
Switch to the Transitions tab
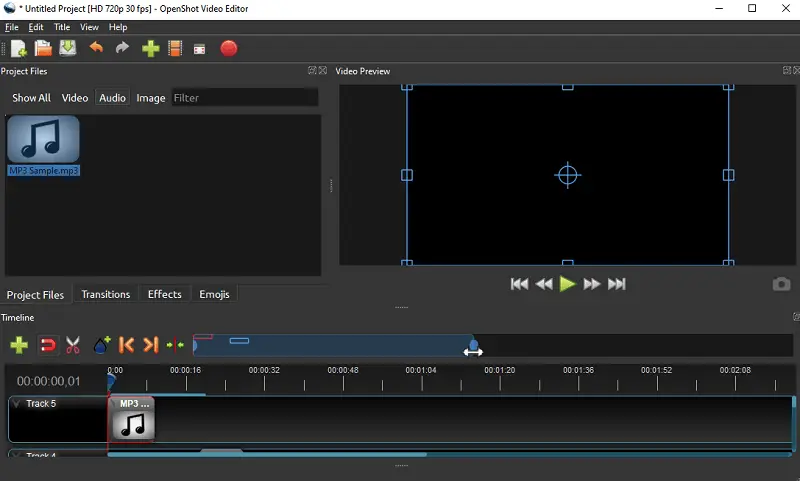coord(106,294)
